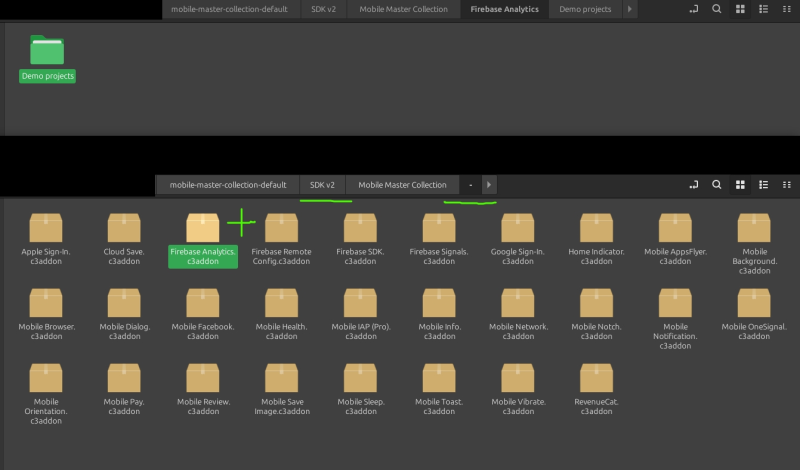This screenshot has width=800, height=470.
Task: Switch lower window to list view
Action: click(x=763, y=185)
